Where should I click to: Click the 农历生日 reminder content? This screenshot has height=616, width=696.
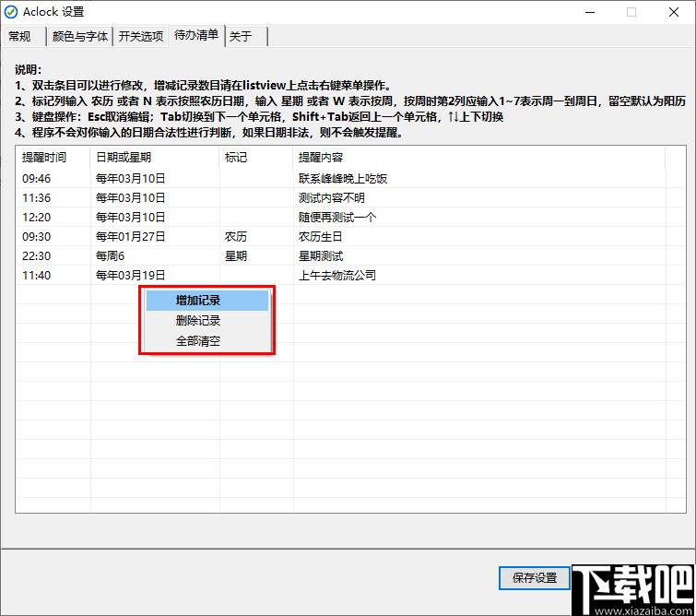point(321,237)
